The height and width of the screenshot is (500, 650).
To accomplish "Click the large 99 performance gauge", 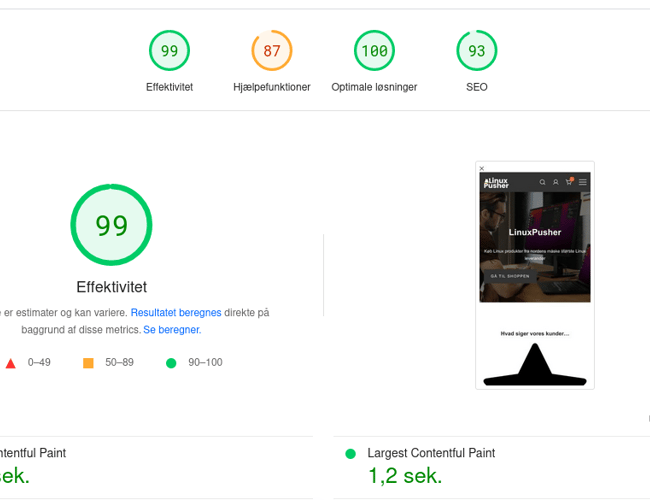I will coord(111,226).
